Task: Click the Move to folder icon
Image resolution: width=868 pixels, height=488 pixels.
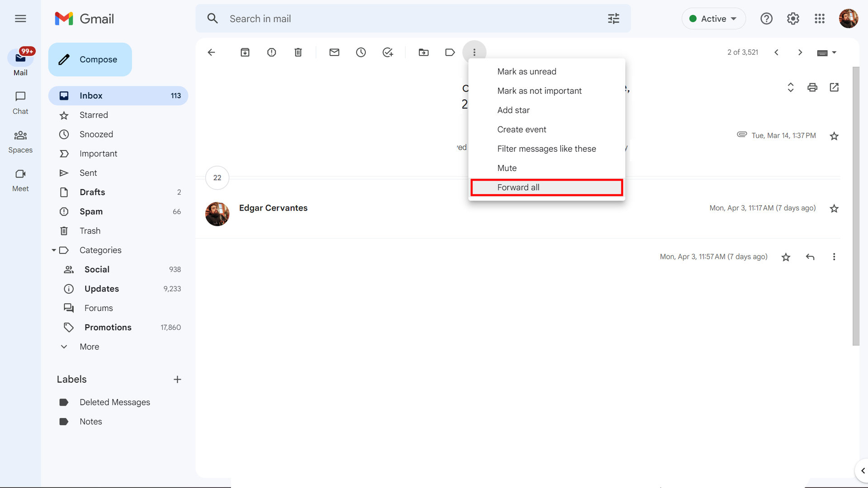Action: [424, 52]
